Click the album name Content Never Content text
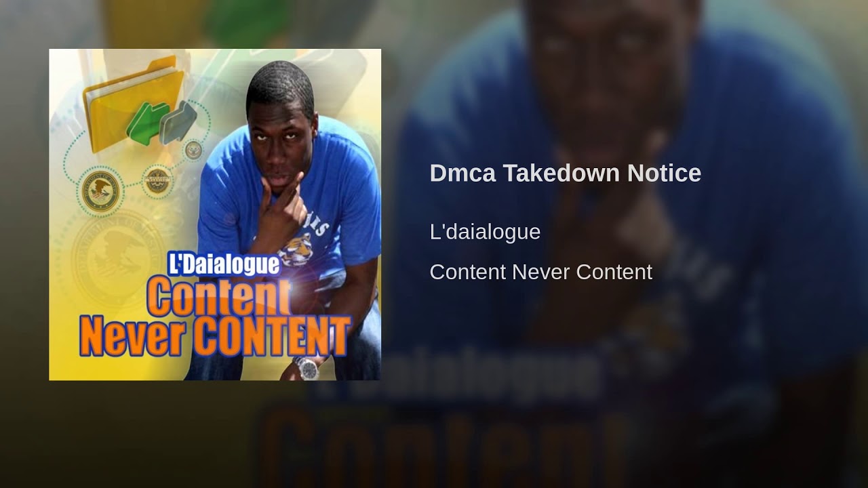This screenshot has height=488, width=868. [540, 272]
